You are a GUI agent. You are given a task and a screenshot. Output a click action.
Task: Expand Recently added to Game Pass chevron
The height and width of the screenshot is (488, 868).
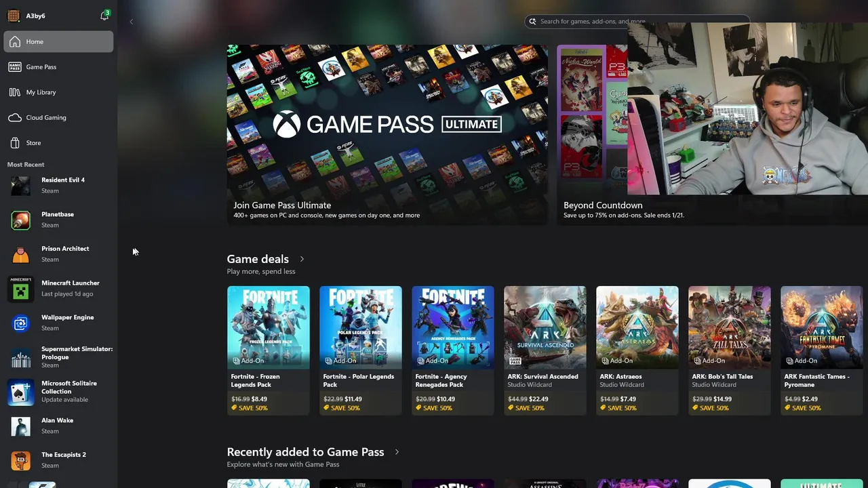[397, 452]
